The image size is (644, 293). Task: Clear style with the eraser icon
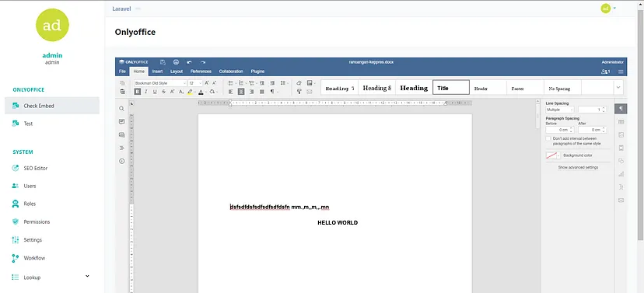[x=299, y=83]
